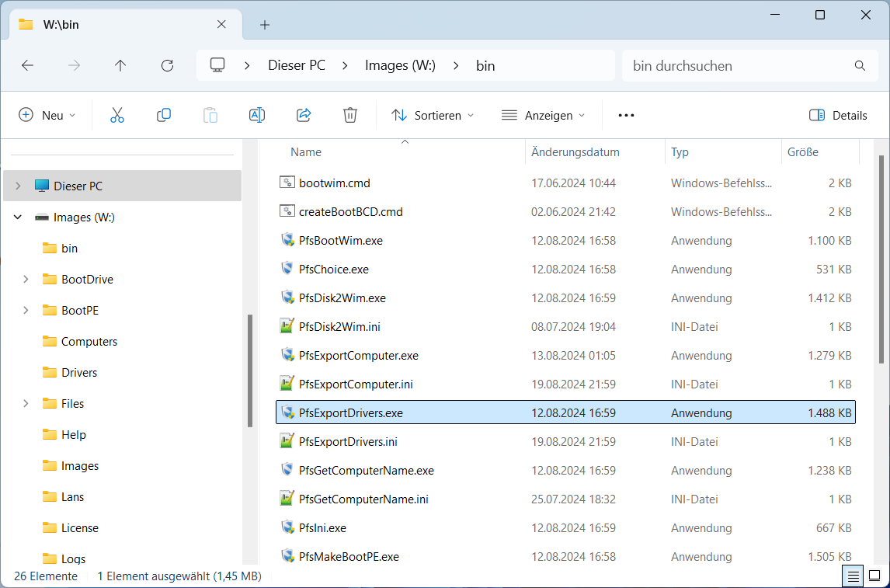This screenshot has width=890, height=588.
Task: Open a new tab with plus button
Action: click(265, 25)
